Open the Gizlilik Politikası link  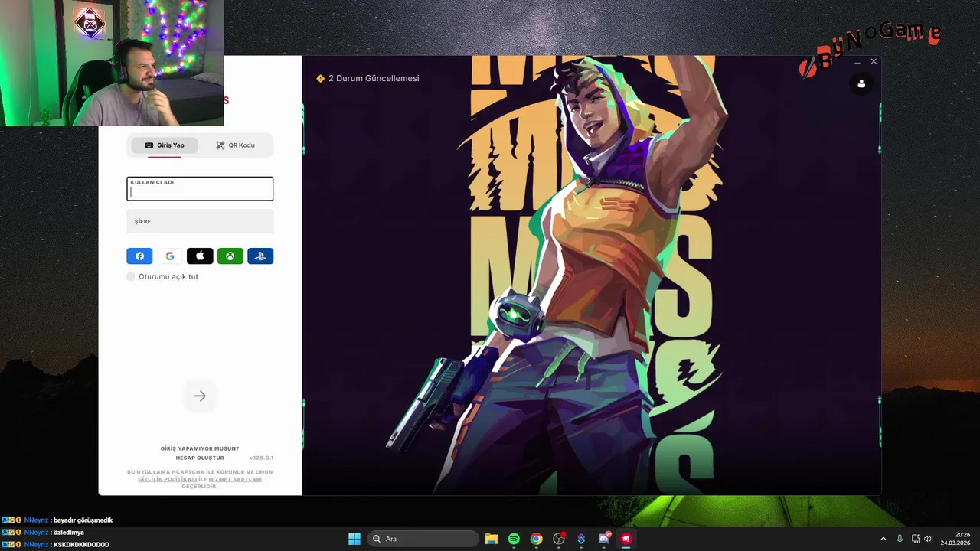click(x=168, y=479)
